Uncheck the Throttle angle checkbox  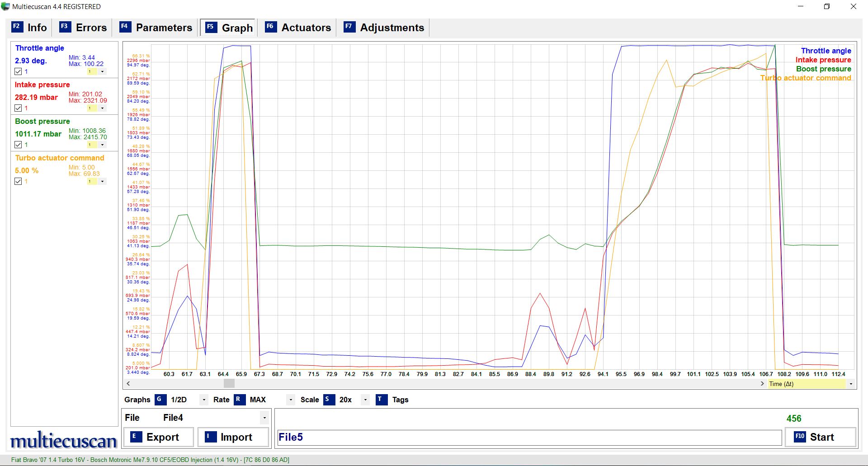[x=18, y=71]
